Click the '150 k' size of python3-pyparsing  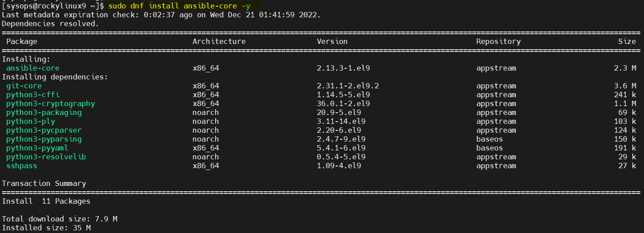[625, 139]
